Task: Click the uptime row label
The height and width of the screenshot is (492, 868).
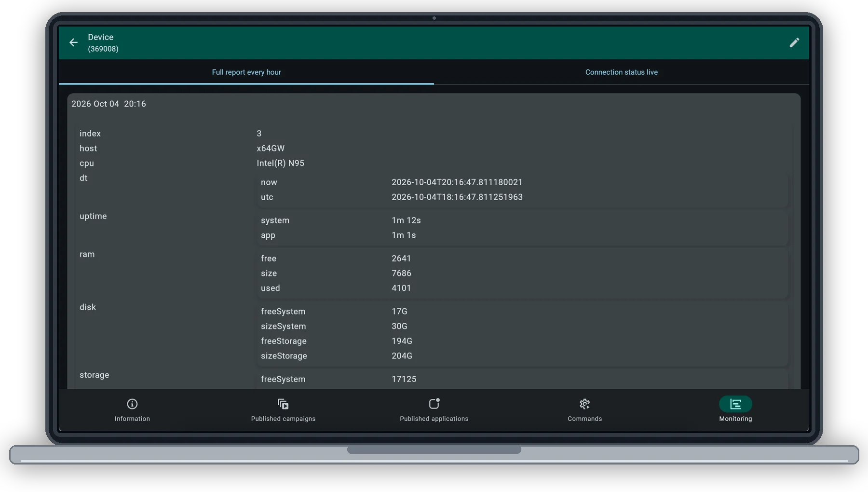Action: coord(93,216)
